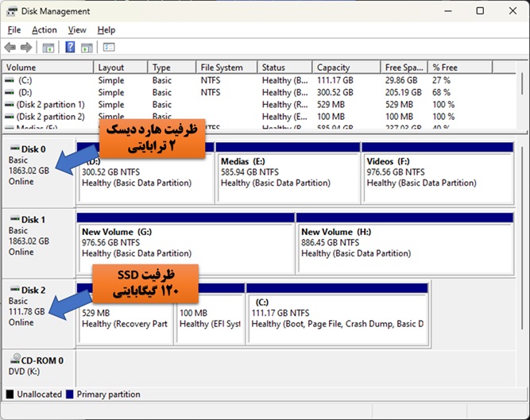Sort by the Type column header

tap(172, 67)
